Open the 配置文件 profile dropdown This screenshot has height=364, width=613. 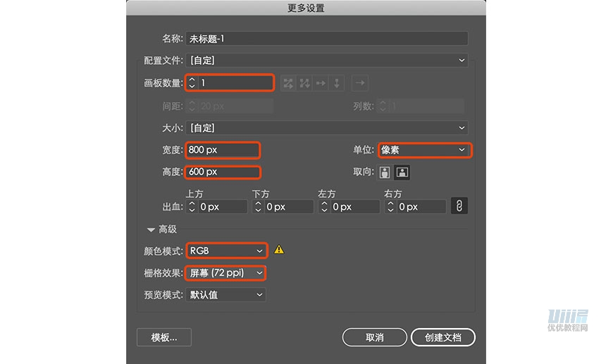click(327, 61)
